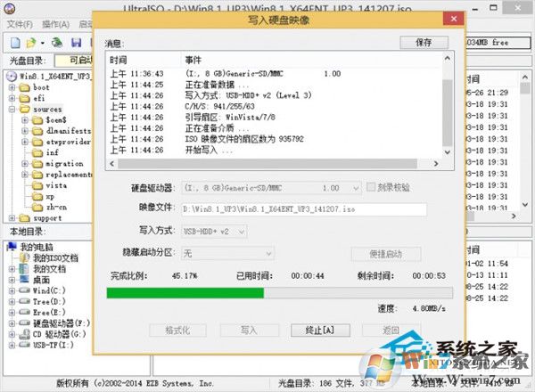Click the support folder icon
The width and height of the screenshot is (535, 392).
[25, 218]
